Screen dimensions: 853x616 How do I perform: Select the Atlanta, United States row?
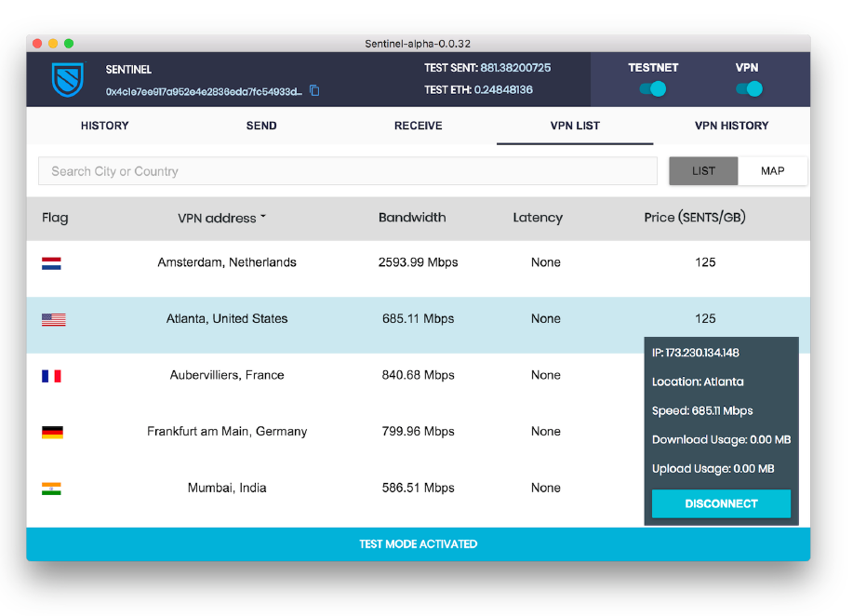coord(419,325)
